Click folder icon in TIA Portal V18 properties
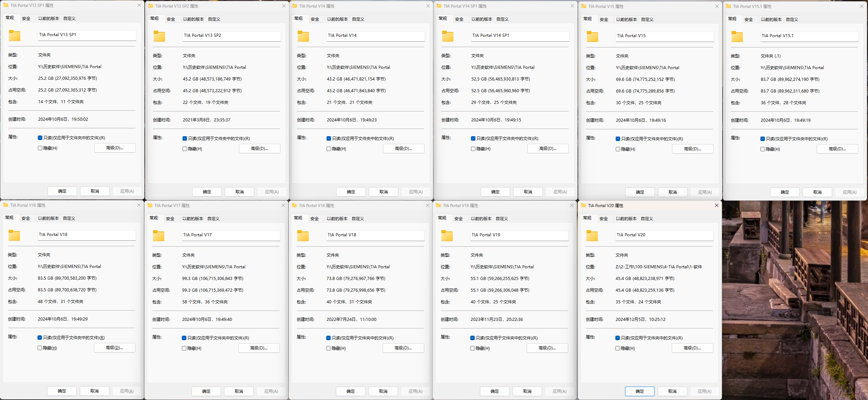This screenshot has height=400, width=868. 303,236
